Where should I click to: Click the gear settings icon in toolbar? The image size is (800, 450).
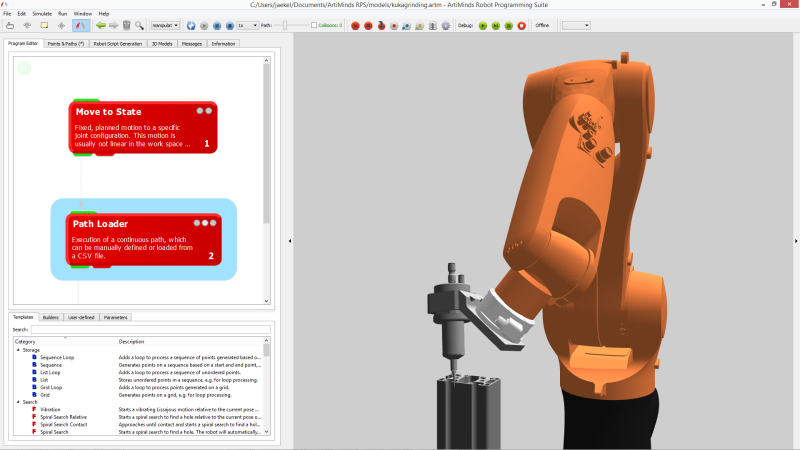(445, 25)
